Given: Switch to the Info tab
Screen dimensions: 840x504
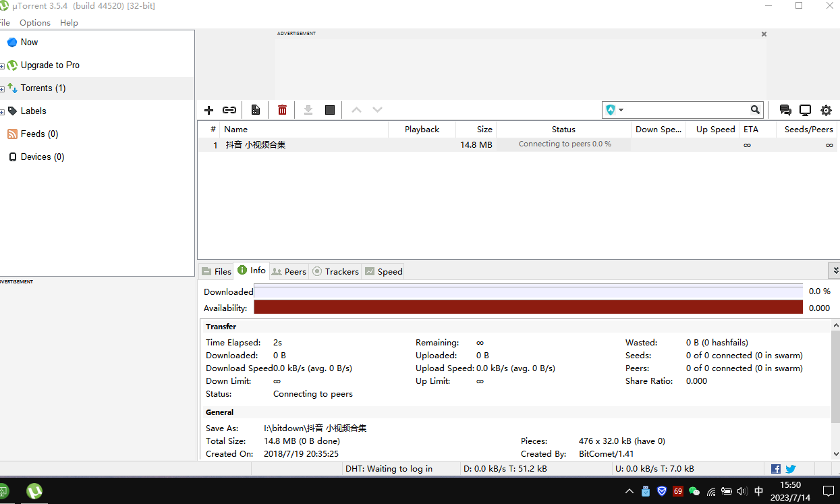Looking at the screenshot, I should [x=251, y=271].
